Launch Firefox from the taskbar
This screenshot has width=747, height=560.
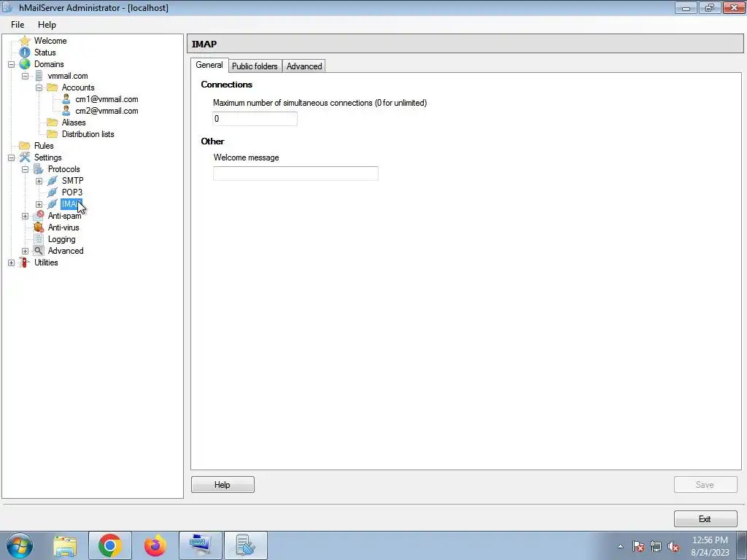click(x=155, y=545)
